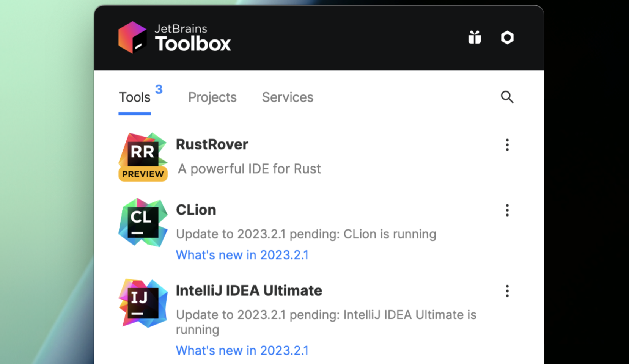Open the JetBrains Toolbox settings gear icon
The image size is (629, 364).
pos(507,38)
